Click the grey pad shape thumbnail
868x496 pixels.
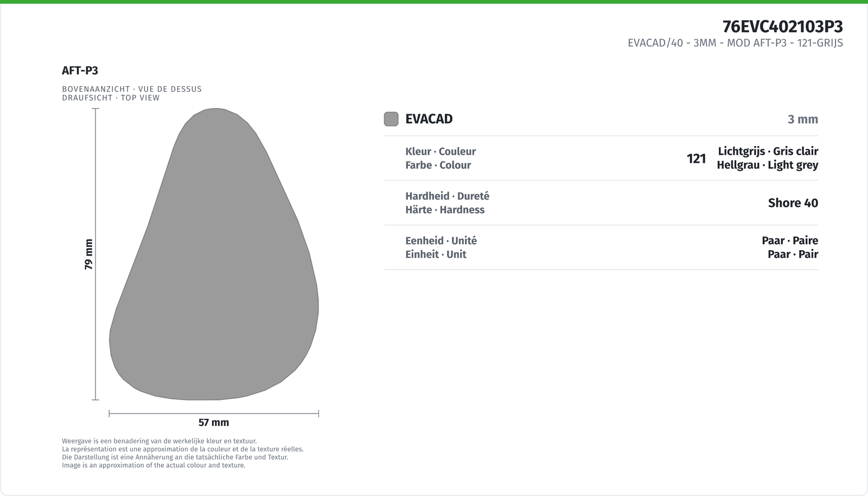pos(214,254)
